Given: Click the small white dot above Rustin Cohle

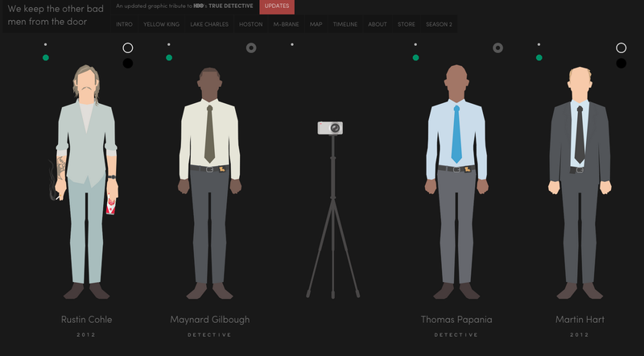Looking at the screenshot, I should click(x=46, y=44).
